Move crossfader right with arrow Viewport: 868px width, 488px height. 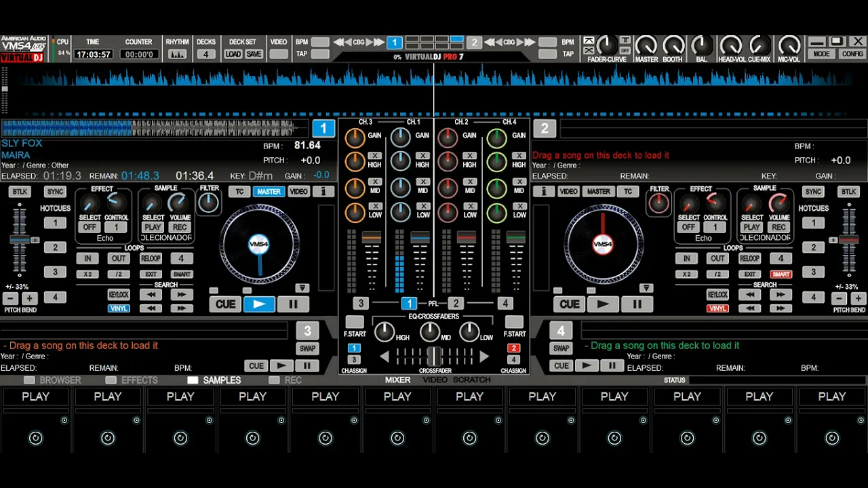tap(484, 357)
